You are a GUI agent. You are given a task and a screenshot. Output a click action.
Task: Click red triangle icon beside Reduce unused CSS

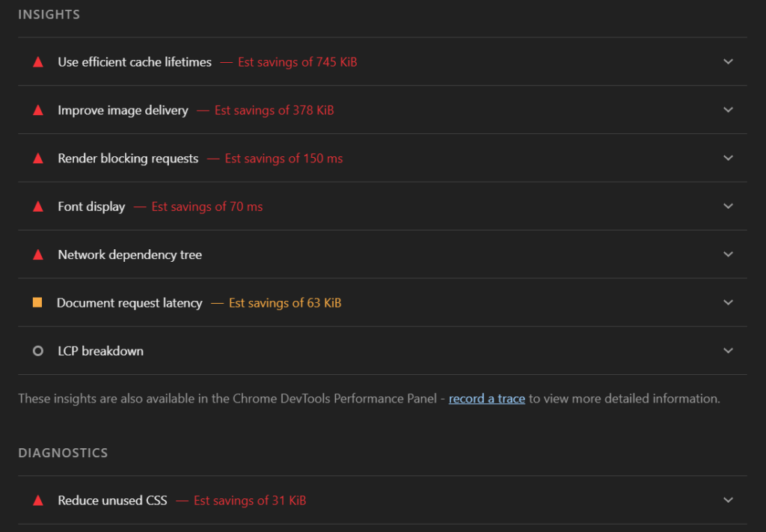[38, 501]
